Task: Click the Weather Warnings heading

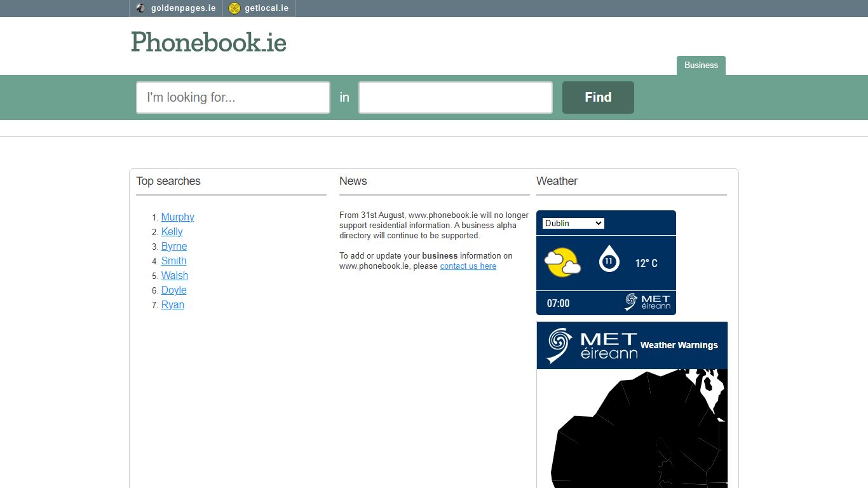Action: [x=679, y=345]
